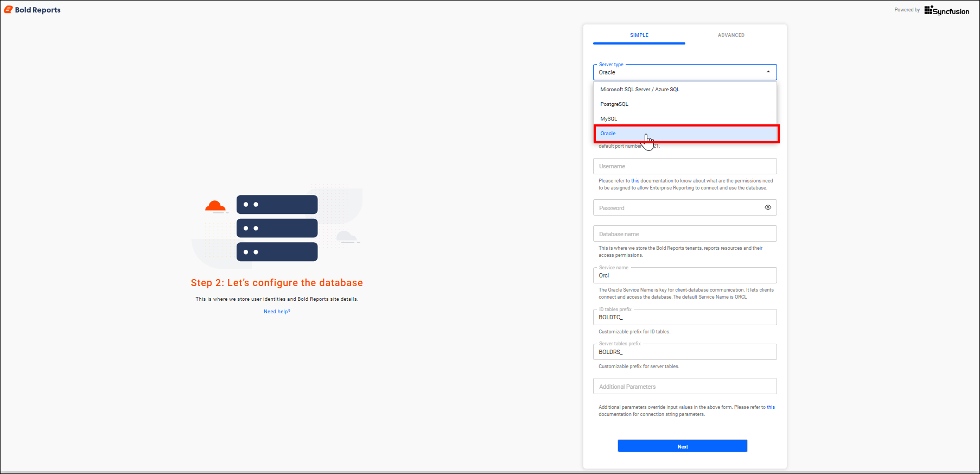This screenshot has width=980, height=474.
Task: Click the Bold Reports logo
Action: (x=33, y=10)
